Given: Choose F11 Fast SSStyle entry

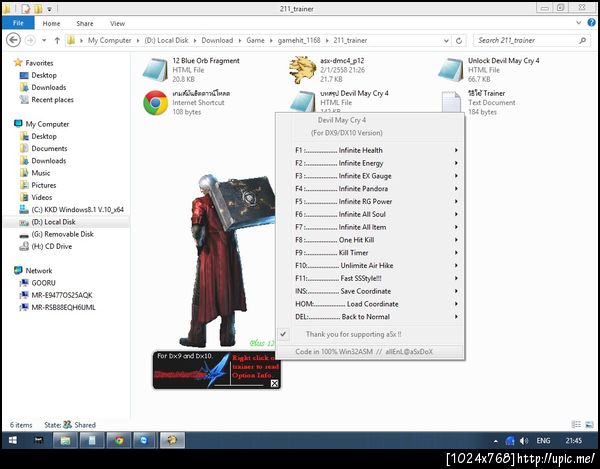Looking at the screenshot, I should tap(370, 278).
